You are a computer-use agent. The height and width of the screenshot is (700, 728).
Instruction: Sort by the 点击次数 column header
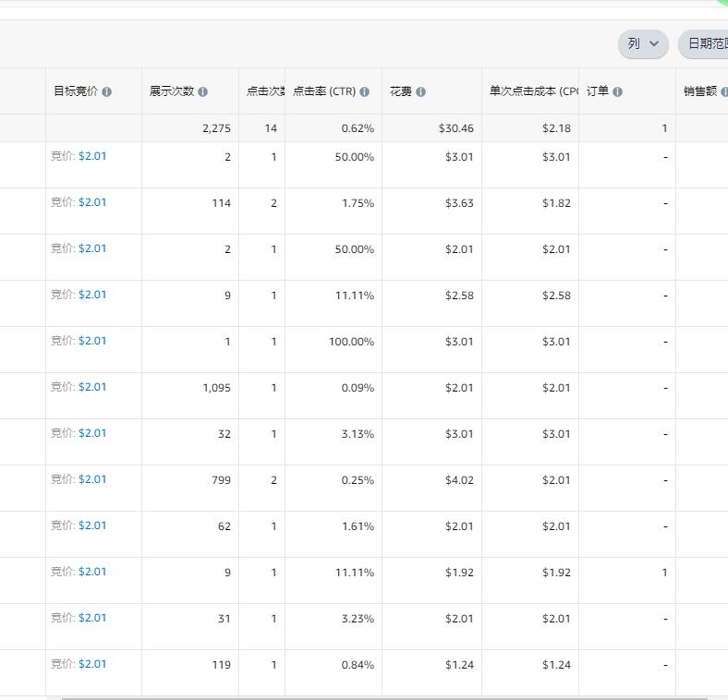265,91
